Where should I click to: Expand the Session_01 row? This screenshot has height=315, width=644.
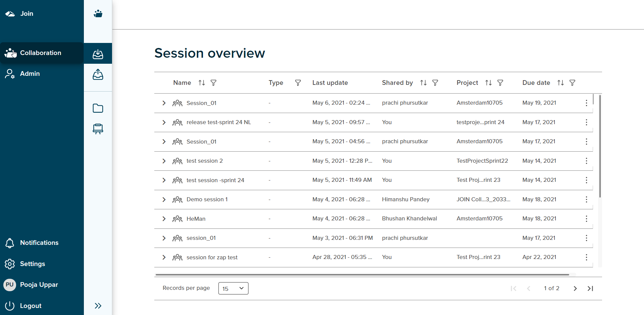[164, 103]
